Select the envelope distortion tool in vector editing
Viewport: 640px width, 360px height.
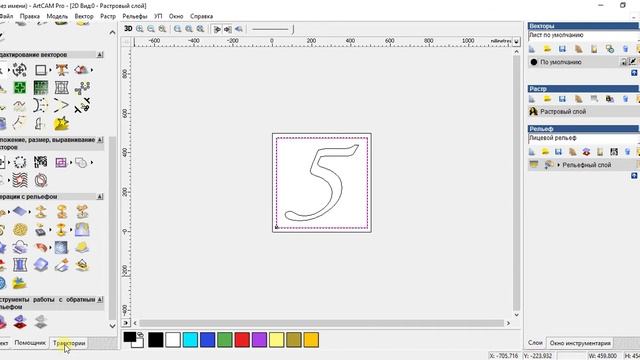click(x=62, y=87)
